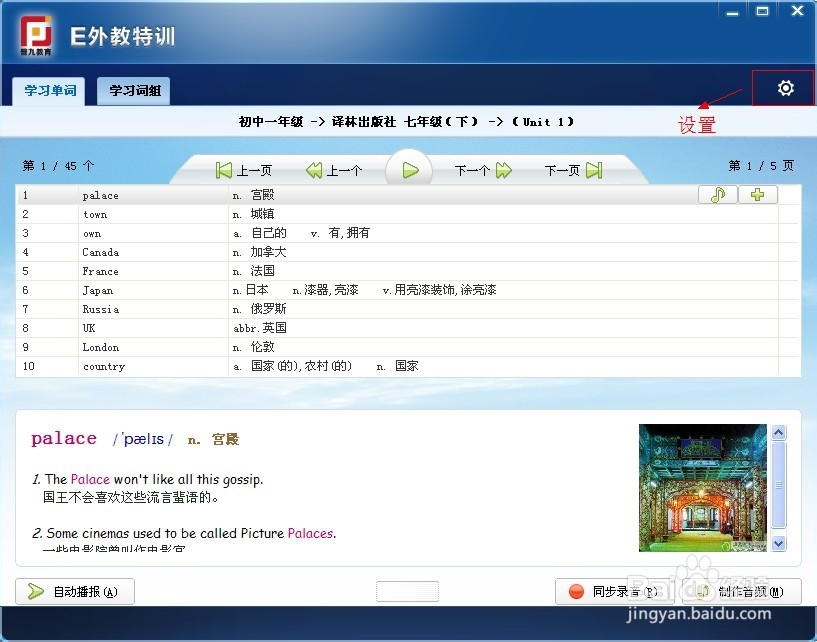The width and height of the screenshot is (817, 642).
Task: Select the word row 'Canada'
Action: (x=406, y=252)
